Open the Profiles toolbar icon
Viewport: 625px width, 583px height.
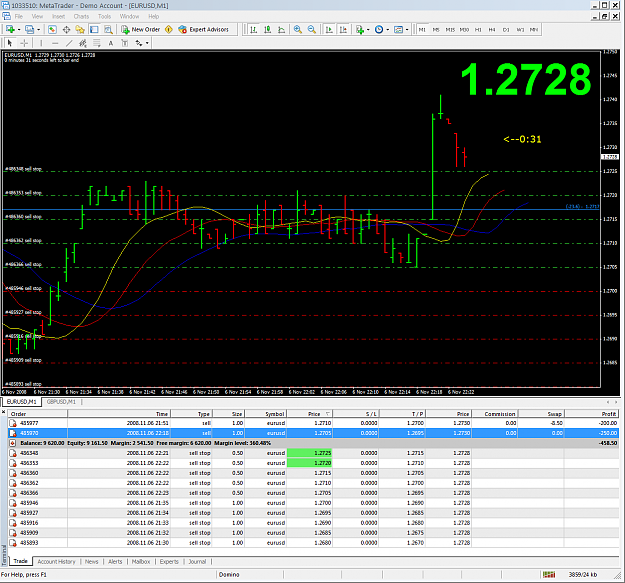pyautogui.click(x=29, y=29)
